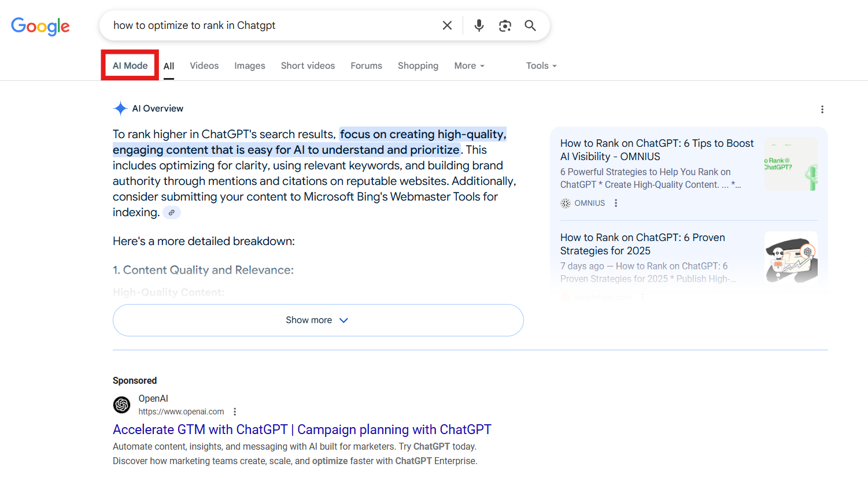Open three-dot menu next to OMNIUS source
This screenshot has height=478, width=868.
pyautogui.click(x=616, y=203)
